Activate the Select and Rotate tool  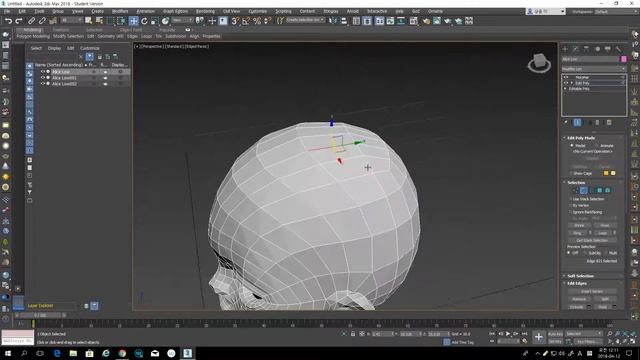pyautogui.click(x=144, y=21)
